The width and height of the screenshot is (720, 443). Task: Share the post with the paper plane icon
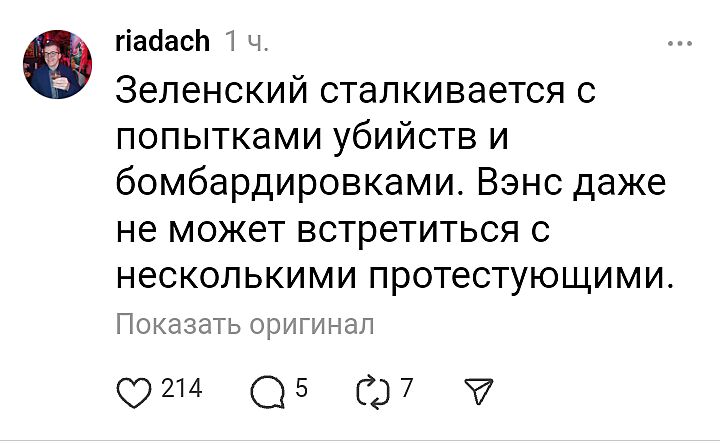478,390
